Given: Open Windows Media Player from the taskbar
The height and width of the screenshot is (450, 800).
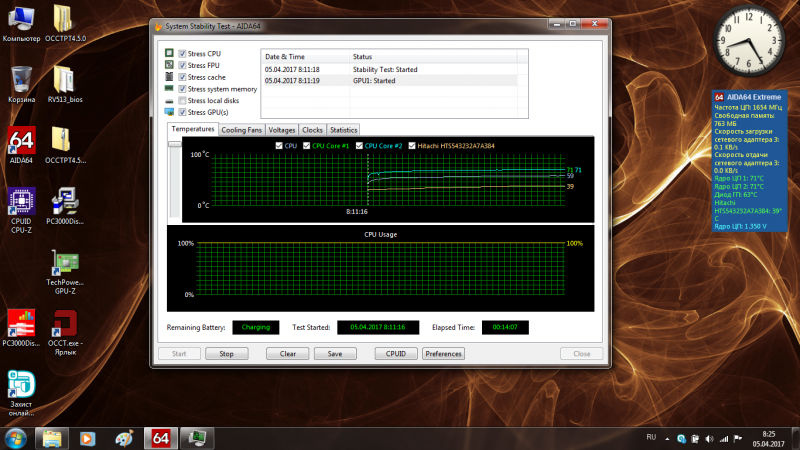Looking at the screenshot, I should (89, 437).
